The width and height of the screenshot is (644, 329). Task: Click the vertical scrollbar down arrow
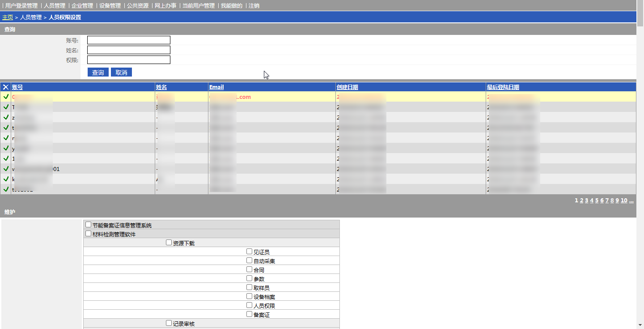coord(640,325)
